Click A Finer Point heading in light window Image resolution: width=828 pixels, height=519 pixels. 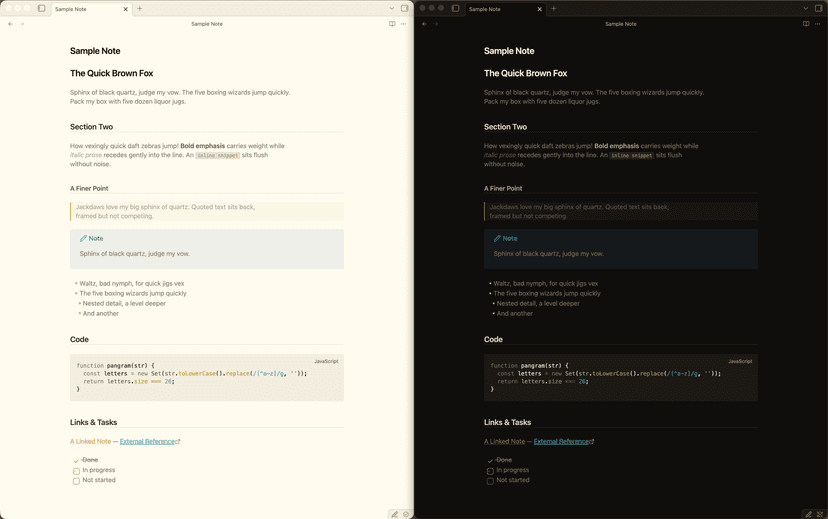point(89,188)
